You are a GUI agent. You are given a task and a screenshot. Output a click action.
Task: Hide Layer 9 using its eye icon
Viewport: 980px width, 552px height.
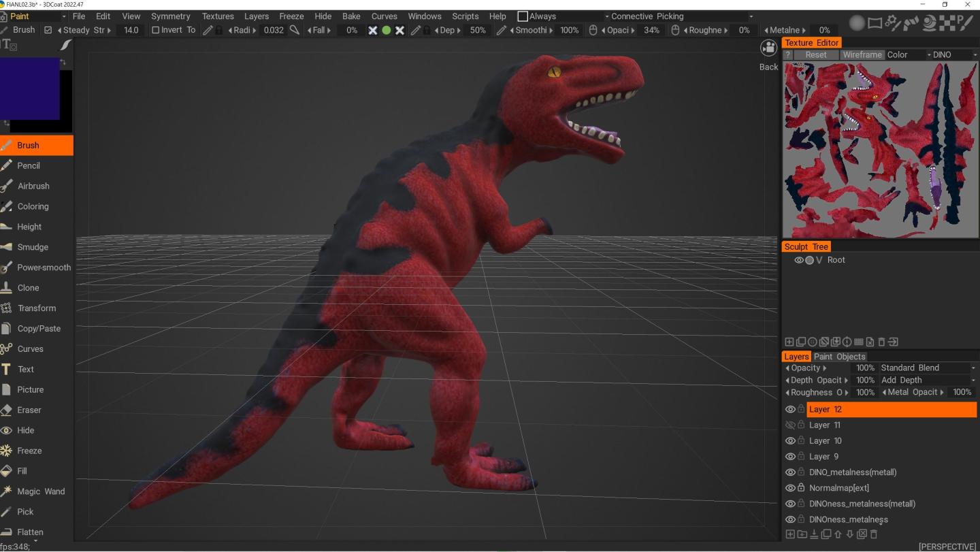(790, 457)
